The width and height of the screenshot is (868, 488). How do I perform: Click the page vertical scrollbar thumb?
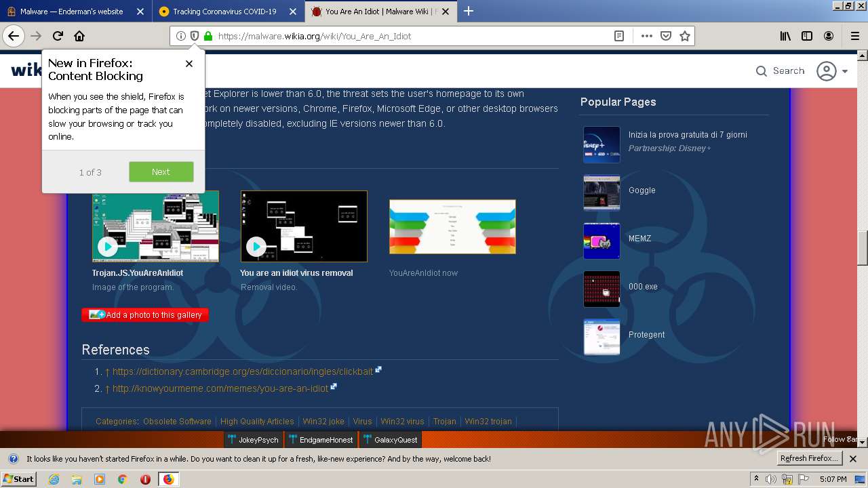(x=863, y=248)
